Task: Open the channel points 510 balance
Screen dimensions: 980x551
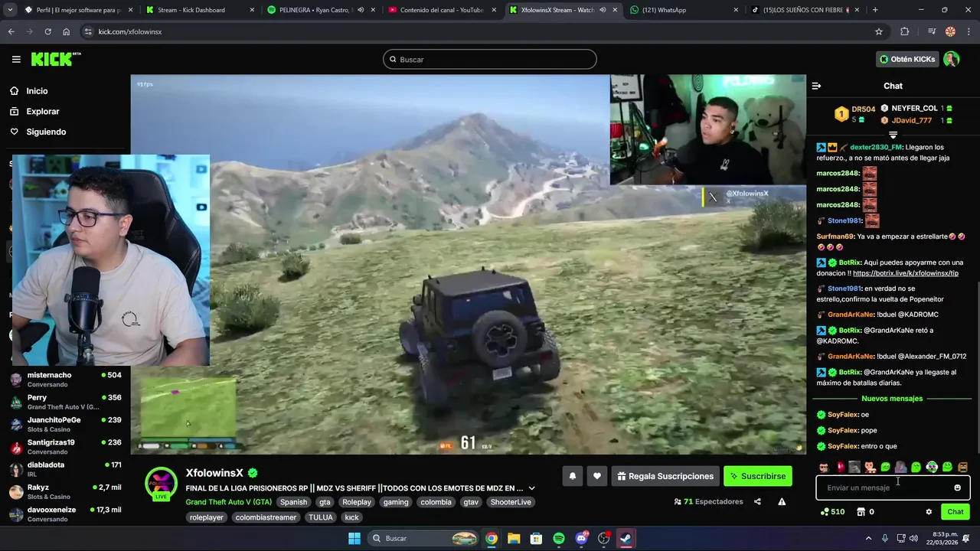Action: (832, 512)
